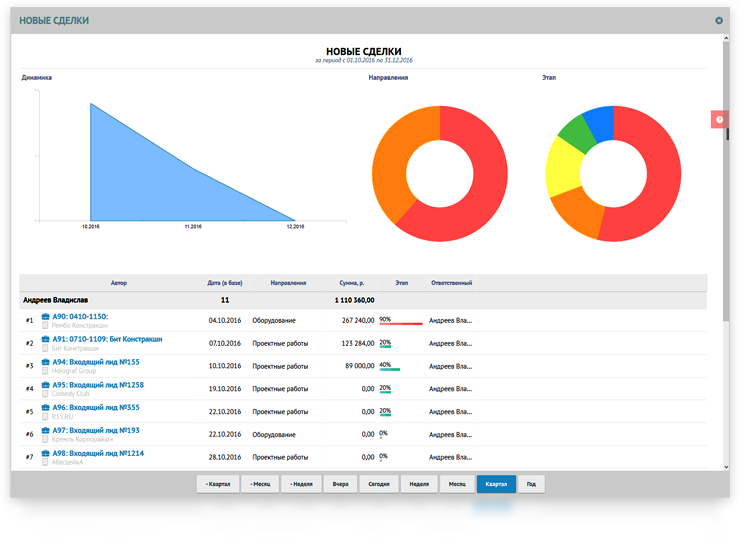Viewport: 740px width, 547px height.
Task: Click building icon next to Бит Констракшн
Action: [45, 347]
